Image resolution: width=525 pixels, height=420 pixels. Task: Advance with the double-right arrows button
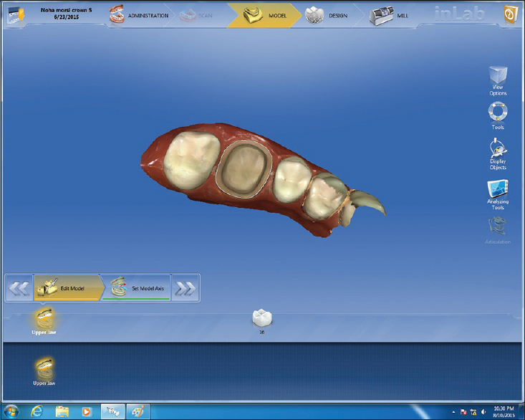186,288
